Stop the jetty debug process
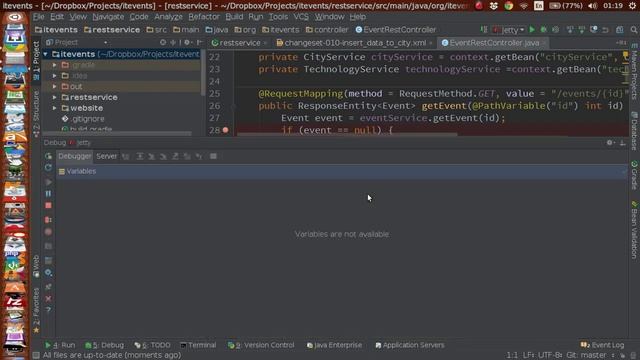Image resolution: width=640 pixels, height=360 pixels. 48,205
